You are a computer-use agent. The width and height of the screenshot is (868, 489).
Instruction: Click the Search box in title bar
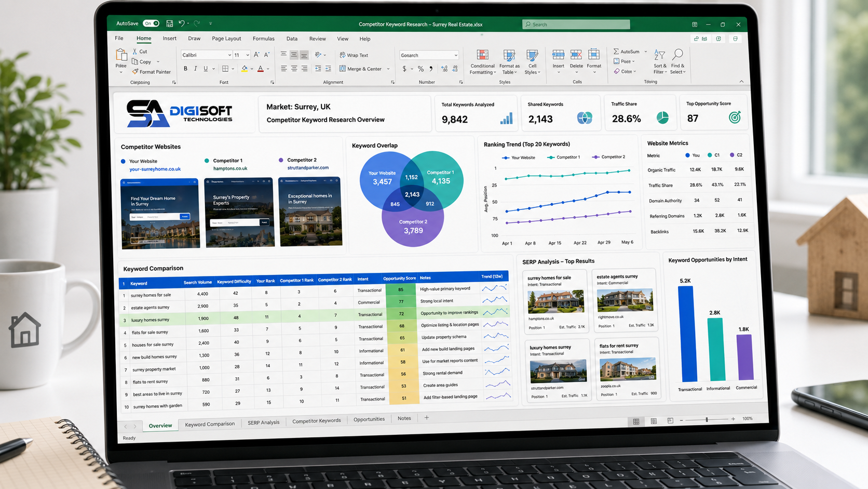tap(576, 24)
